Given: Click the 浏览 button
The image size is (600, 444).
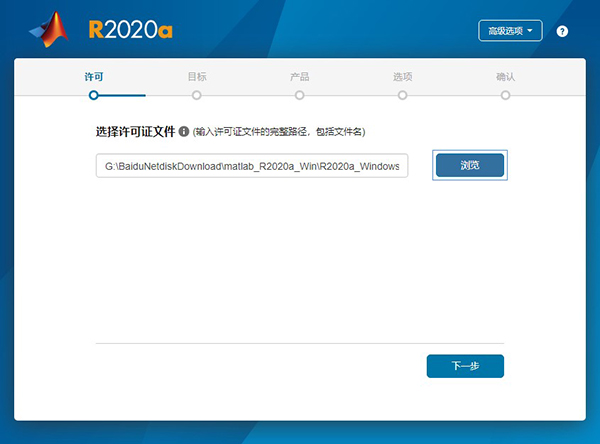Looking at the screenshot, I should (x=470, y=165).
